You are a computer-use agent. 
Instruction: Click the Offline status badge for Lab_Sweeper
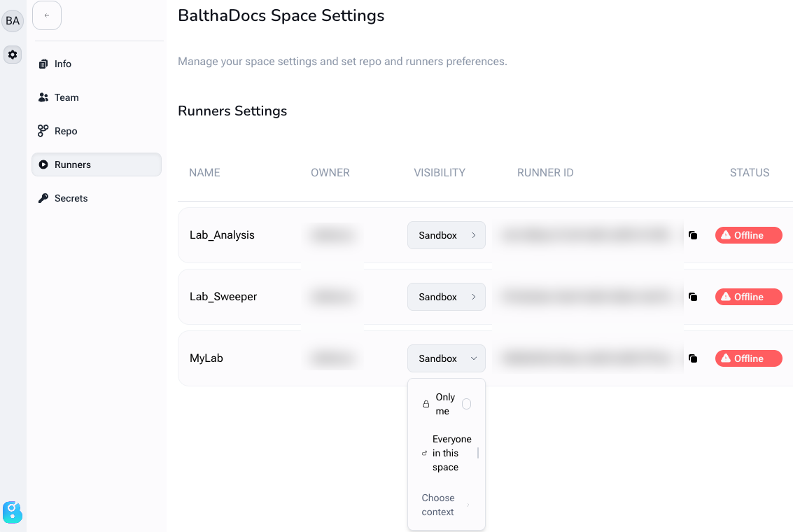pos(748,297)
